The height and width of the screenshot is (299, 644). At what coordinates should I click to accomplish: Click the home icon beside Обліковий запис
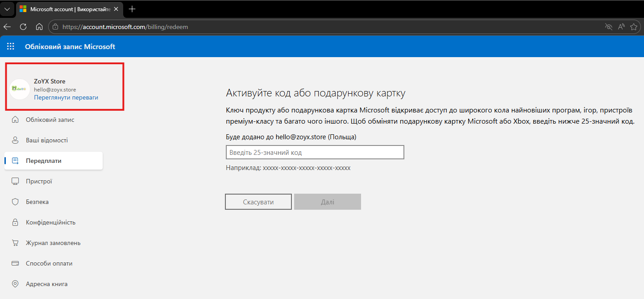[x=15, y=120]
